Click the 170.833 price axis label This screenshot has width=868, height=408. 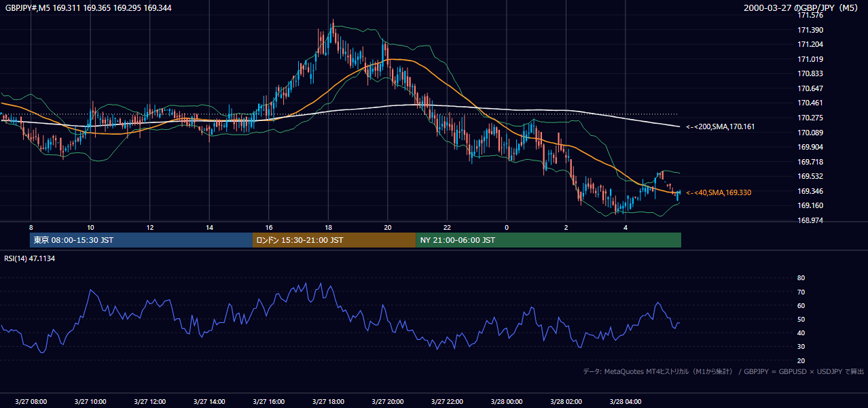click(x=810, y=73)
